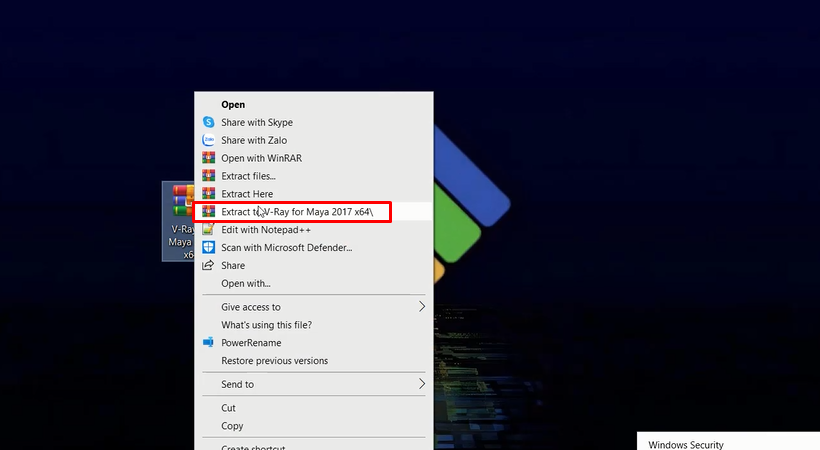
Task: Choose Cut from the context menu
Action: pyautogui.click(x=228, y=408)
